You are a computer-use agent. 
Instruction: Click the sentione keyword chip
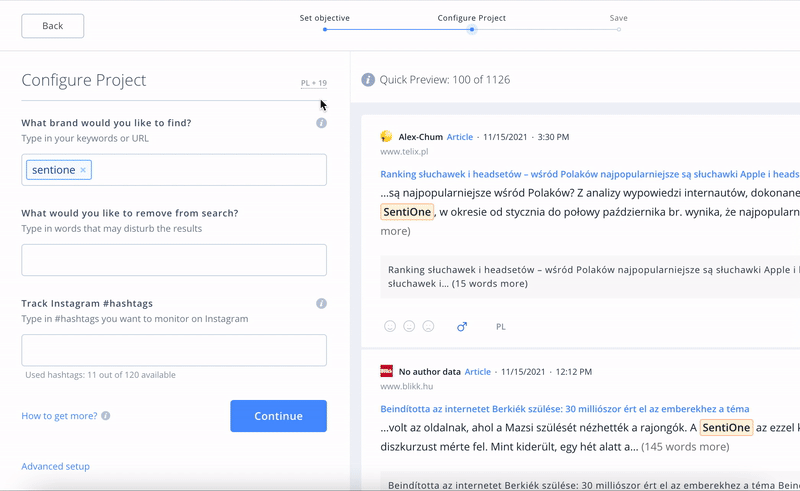tap(59, 170)
